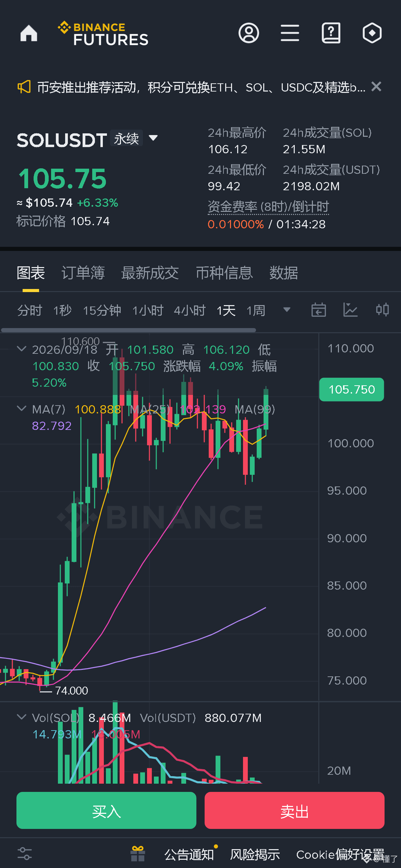Open the hexagon settings icon
This screenshot has width=401, height=868.
click(x=372, y=33)
